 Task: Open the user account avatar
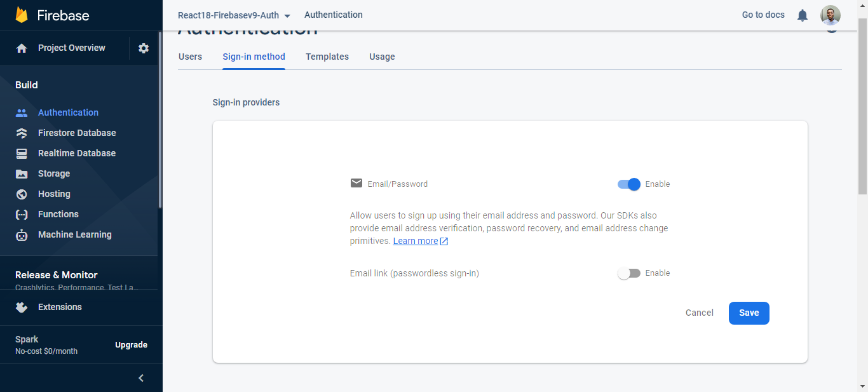831,15
